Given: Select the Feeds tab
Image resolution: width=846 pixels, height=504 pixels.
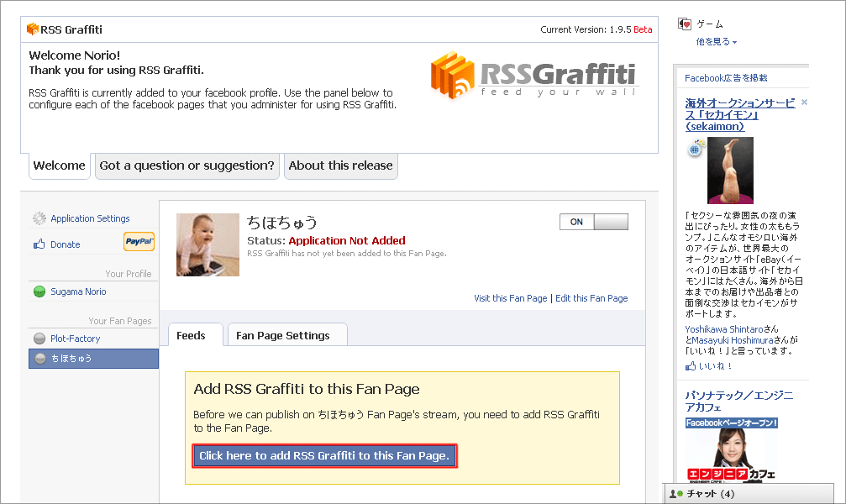Looking at the screenshot, I should 195,334.
